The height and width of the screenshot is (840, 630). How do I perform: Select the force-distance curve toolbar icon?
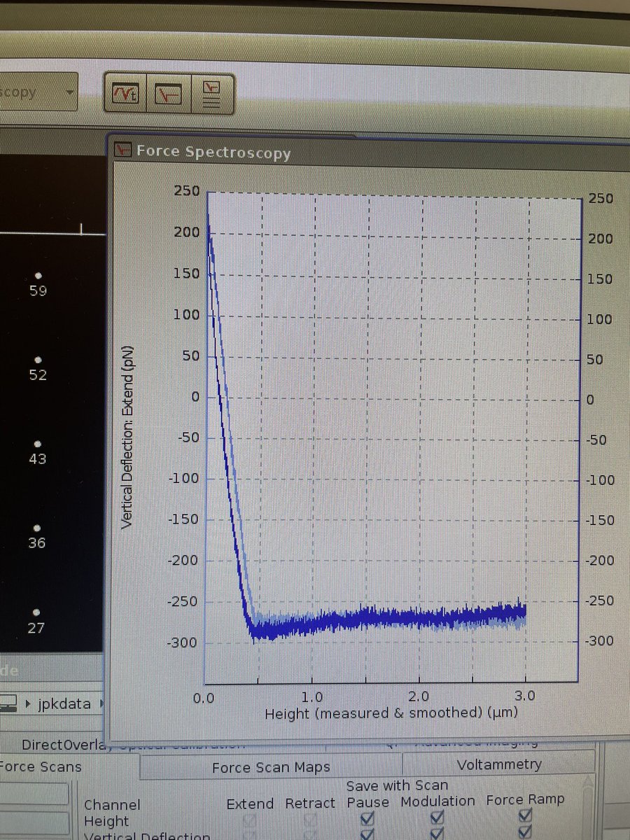(168, 93)
